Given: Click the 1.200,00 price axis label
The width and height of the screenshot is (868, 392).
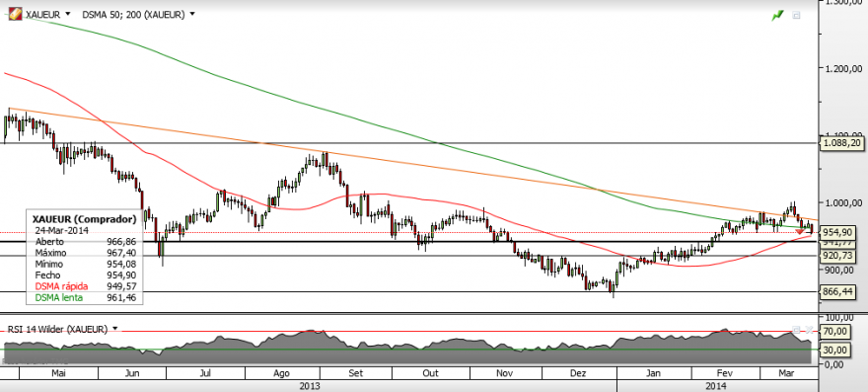Looking at the screenshot, I should [x=843, y=68].
